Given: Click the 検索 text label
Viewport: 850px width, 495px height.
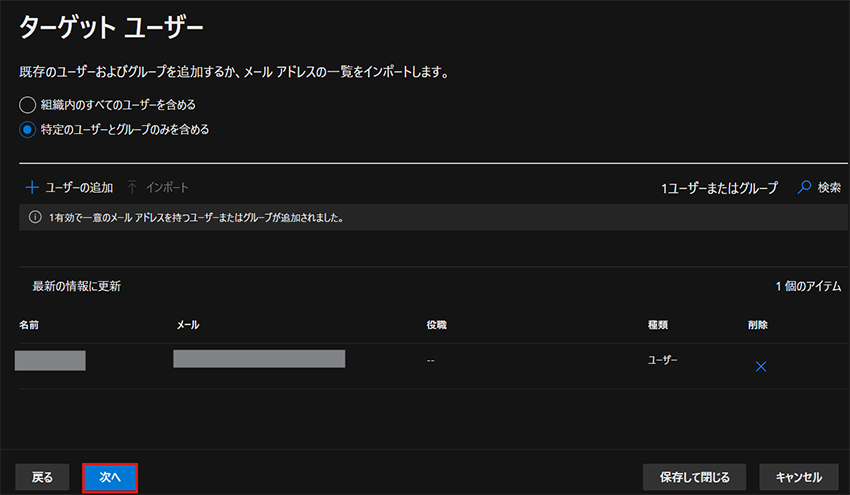Looking at the screenshot, I should [x=829, y=188].
